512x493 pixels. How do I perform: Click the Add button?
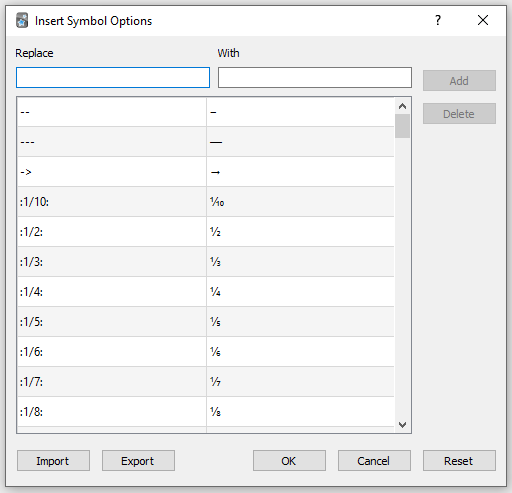tap(459, 81)
